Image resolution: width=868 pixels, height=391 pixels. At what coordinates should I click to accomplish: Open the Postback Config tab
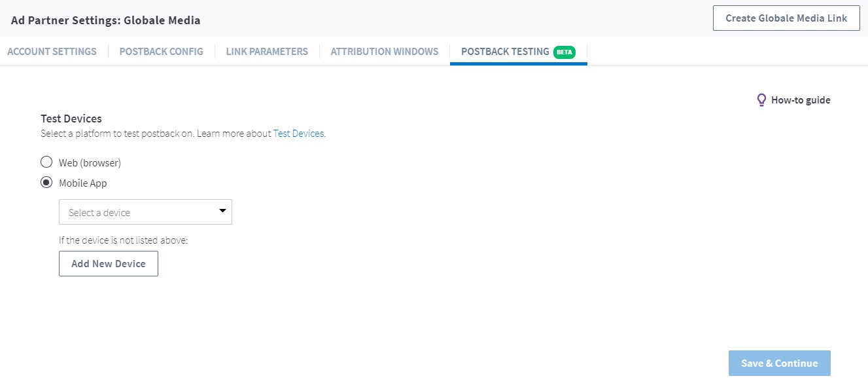[161, 51]
